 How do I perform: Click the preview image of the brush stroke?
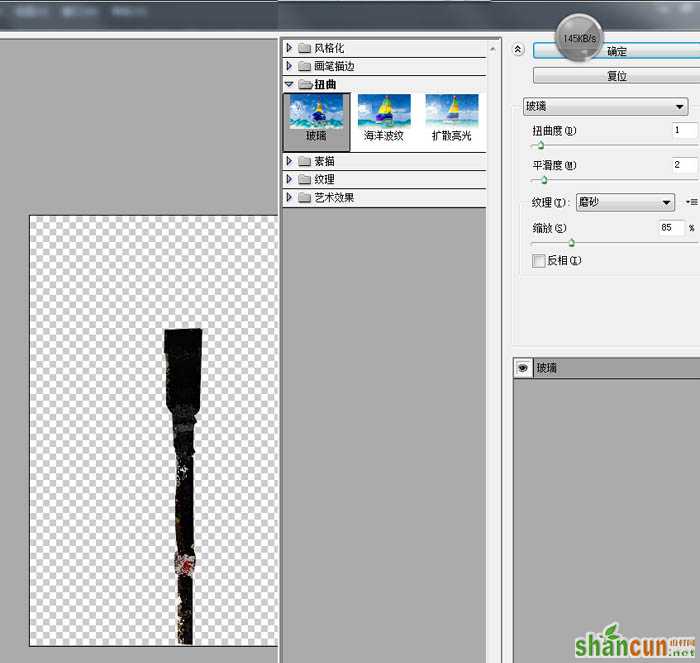[x=184, y=487]
